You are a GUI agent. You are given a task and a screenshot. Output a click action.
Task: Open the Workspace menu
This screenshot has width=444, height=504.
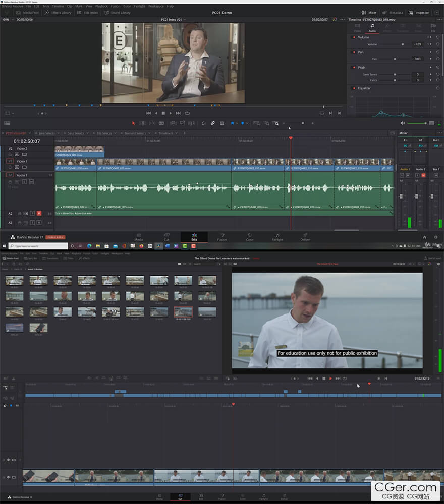156,6
